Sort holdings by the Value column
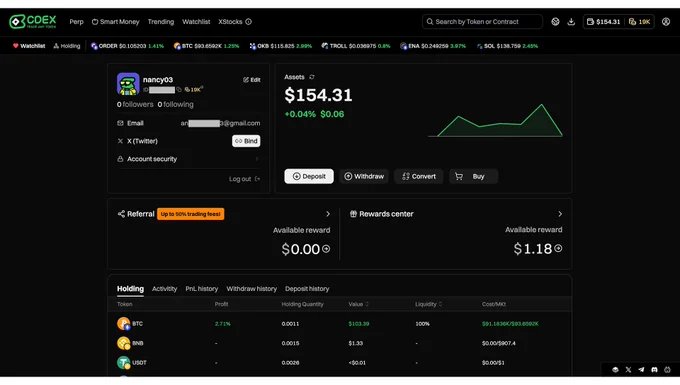Viewport: 680px width, 385px height. 359,304
